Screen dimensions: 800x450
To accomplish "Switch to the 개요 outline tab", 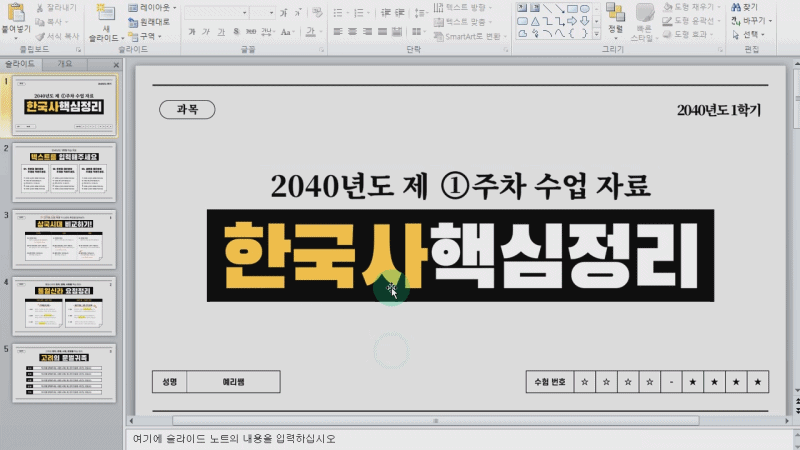I will 65,64.
